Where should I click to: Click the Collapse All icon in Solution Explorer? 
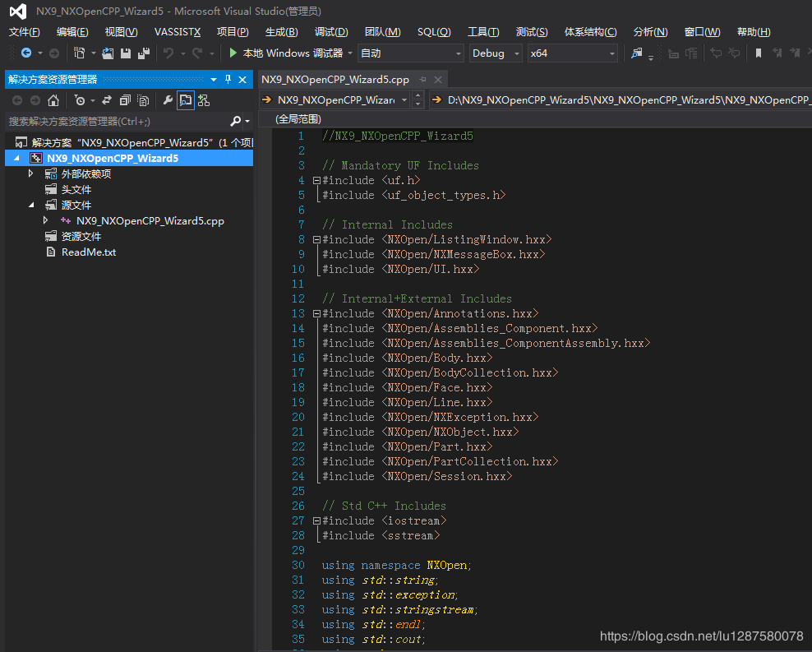(125, 100)
